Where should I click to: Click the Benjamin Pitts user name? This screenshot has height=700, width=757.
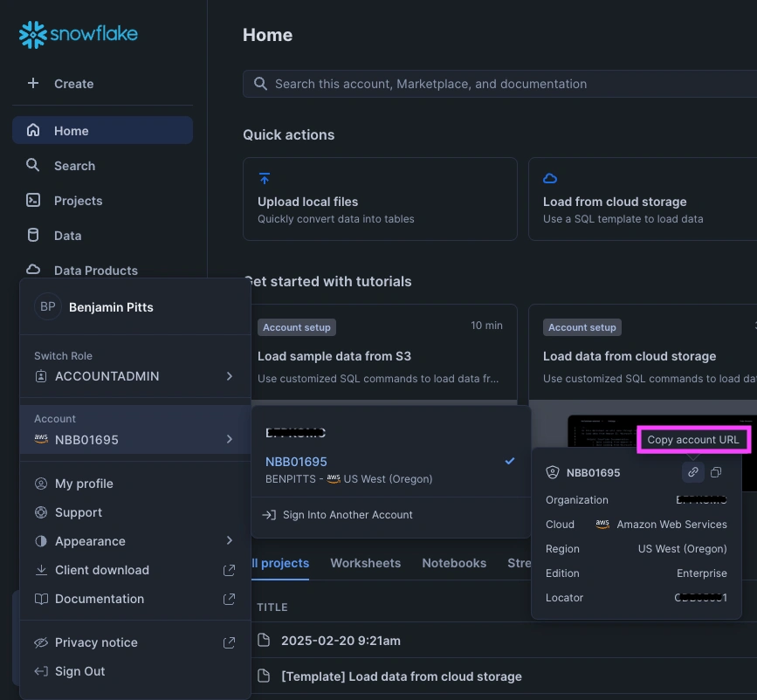111,307
